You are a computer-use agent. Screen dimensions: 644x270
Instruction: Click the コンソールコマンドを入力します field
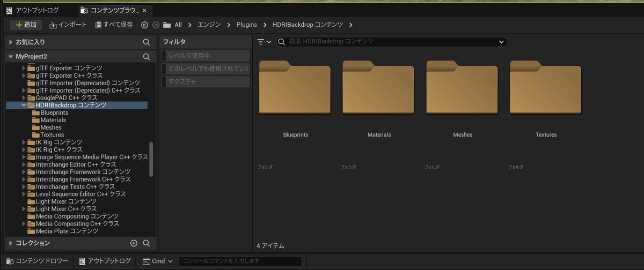(240, 261)
